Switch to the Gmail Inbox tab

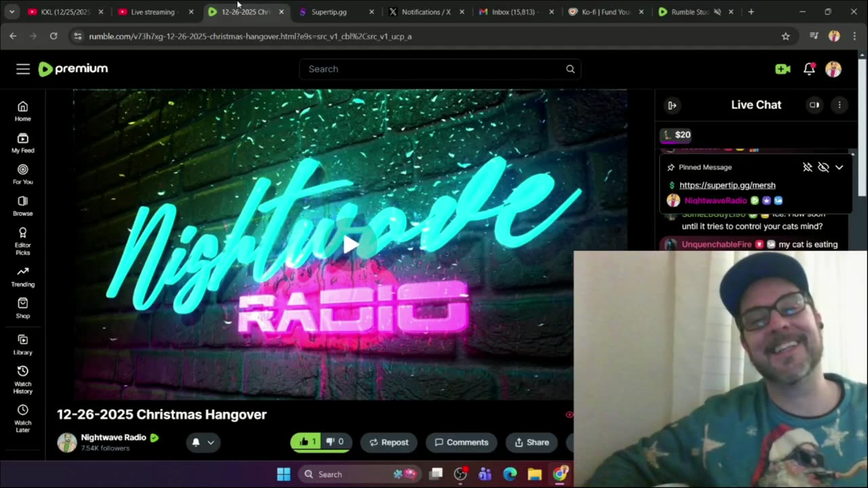[517, 12]
